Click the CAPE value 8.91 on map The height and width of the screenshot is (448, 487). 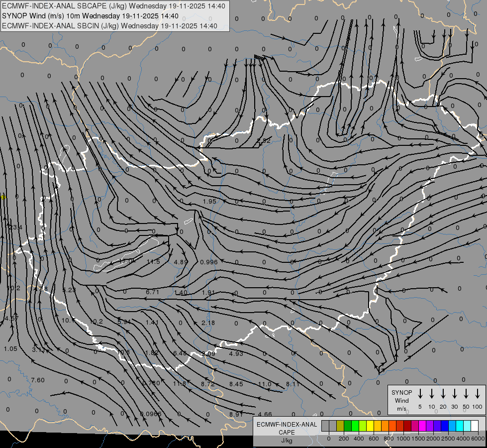[236, 414]
